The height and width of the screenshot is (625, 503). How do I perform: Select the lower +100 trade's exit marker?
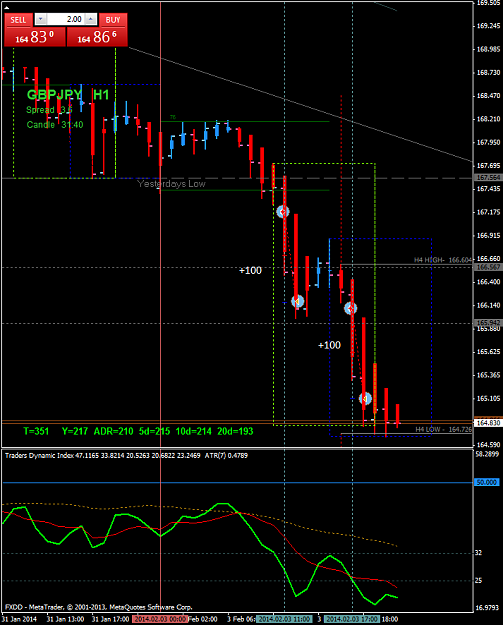[365, 399]
